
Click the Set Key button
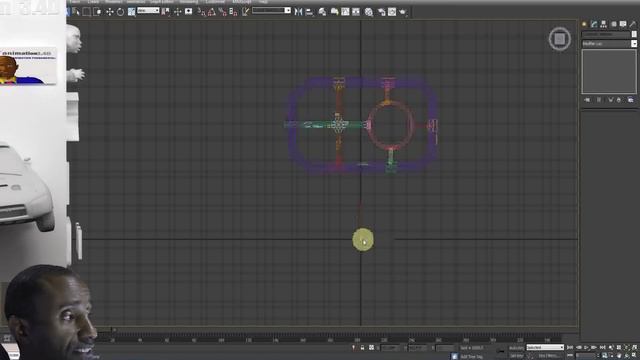tap(517, 356)
